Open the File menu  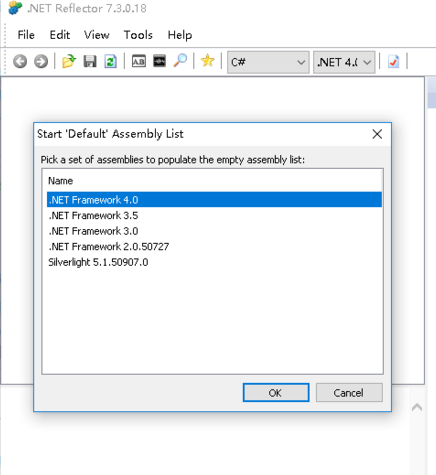pos(26,35)
